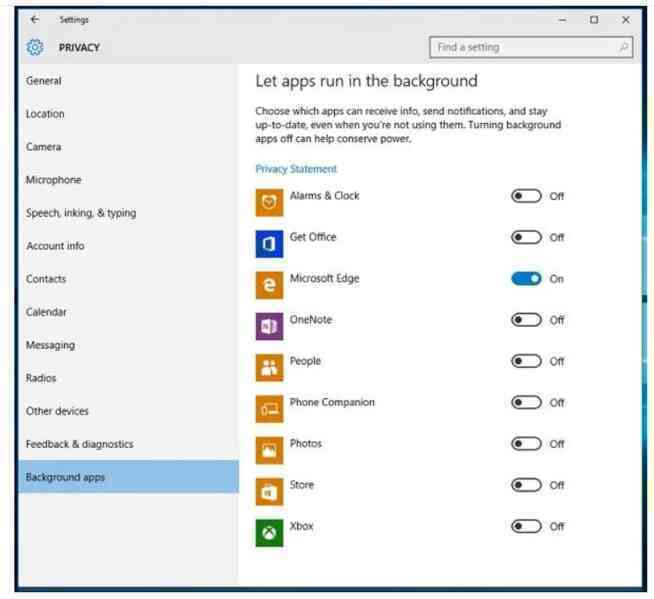Image resolution: width=654 pixels, height=599 pixels.
Task: Click the People label
Action: pyautogui.click(x=305, y=361)
